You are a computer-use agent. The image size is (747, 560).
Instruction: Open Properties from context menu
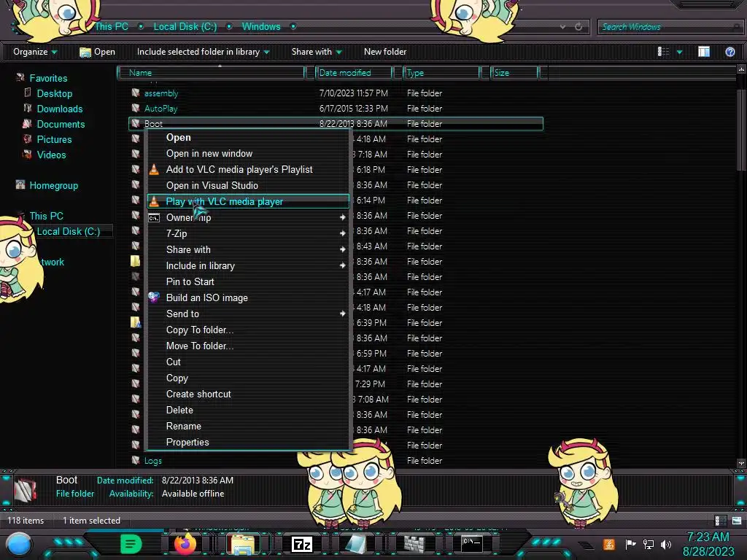click(x=248, y=443)
